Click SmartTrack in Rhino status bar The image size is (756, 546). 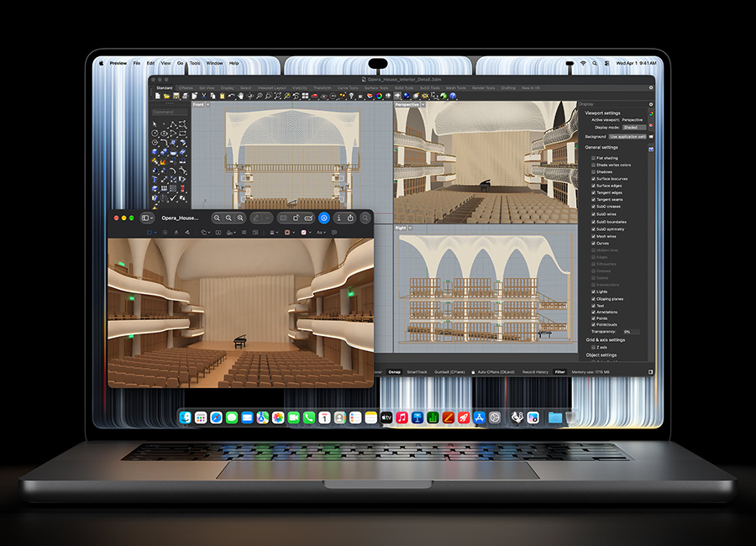(x=417, y=372)
